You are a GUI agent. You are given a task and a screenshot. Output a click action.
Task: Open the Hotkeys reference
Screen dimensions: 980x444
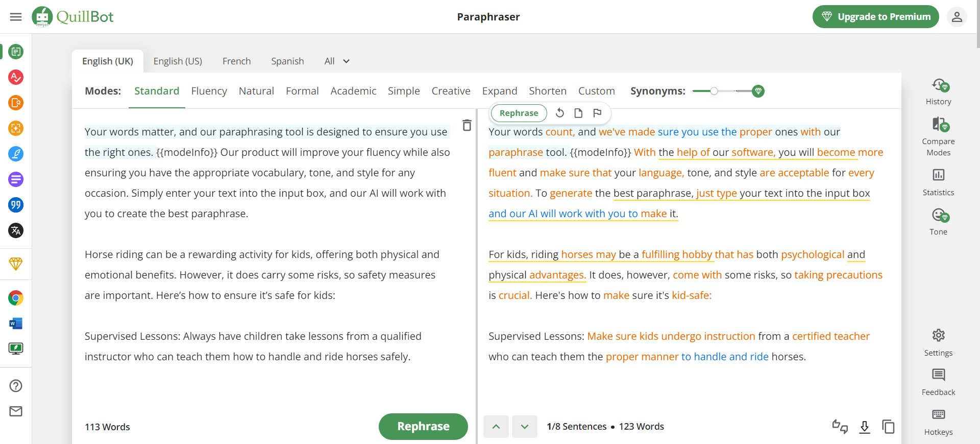(938, 422)
